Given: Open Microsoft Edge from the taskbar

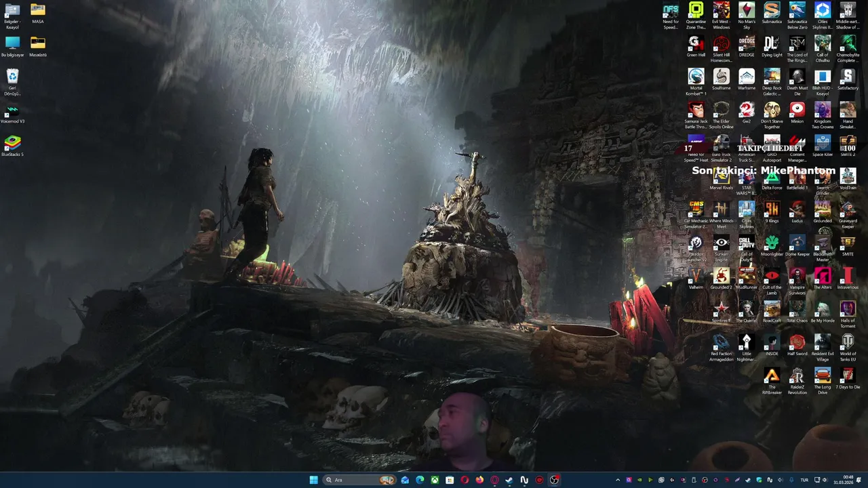Looking at the screenshot, I should coord(420,480).
